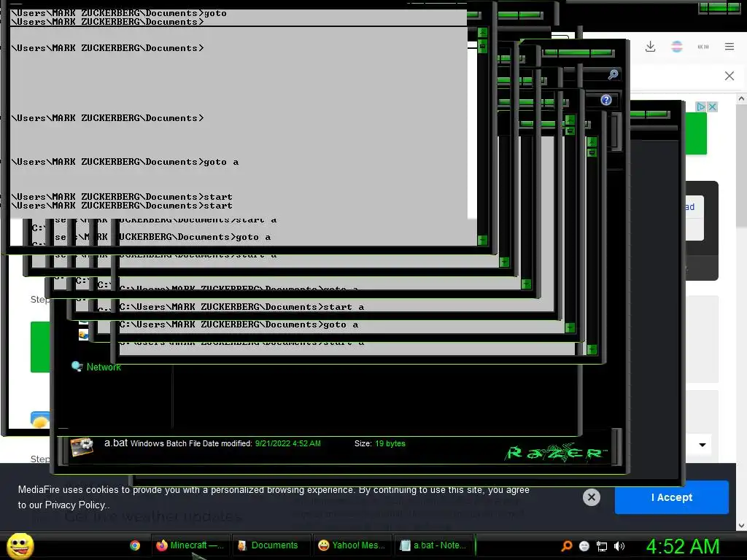Screen dimensions: 747x560
Task: Click the frontmost command prompt's bottom scroll arrow
Action: coord(482,240)
